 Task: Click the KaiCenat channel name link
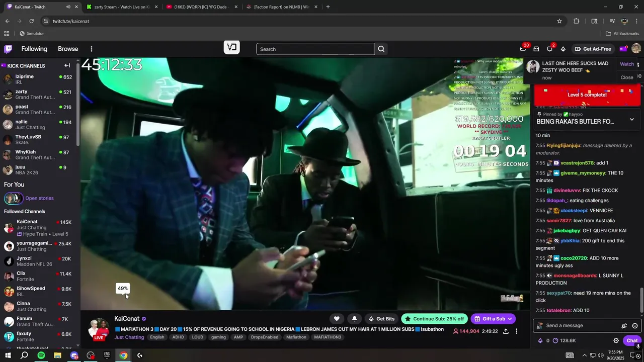pos(127,319)
